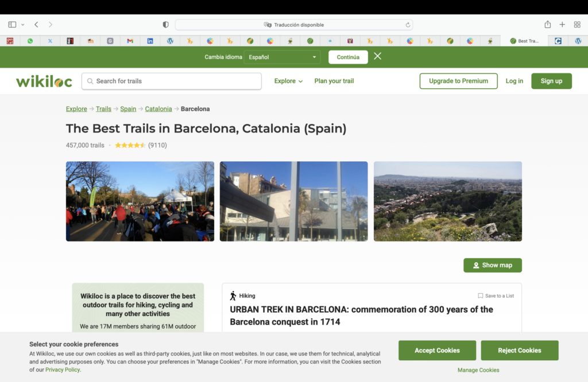Image resolution: width=588 pixels, height=382 pixels.
Task: Click the Continúa button
Action: coord(348,57)
